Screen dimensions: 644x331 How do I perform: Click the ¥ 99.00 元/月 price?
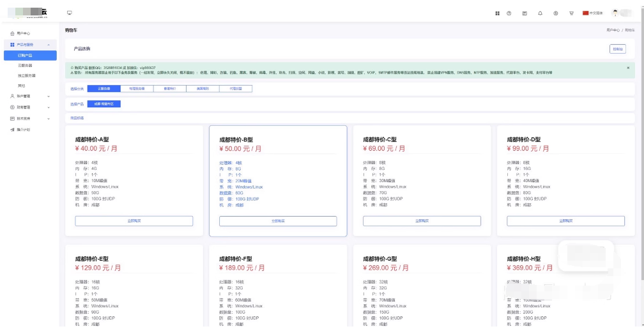click(x=528, y=149)
